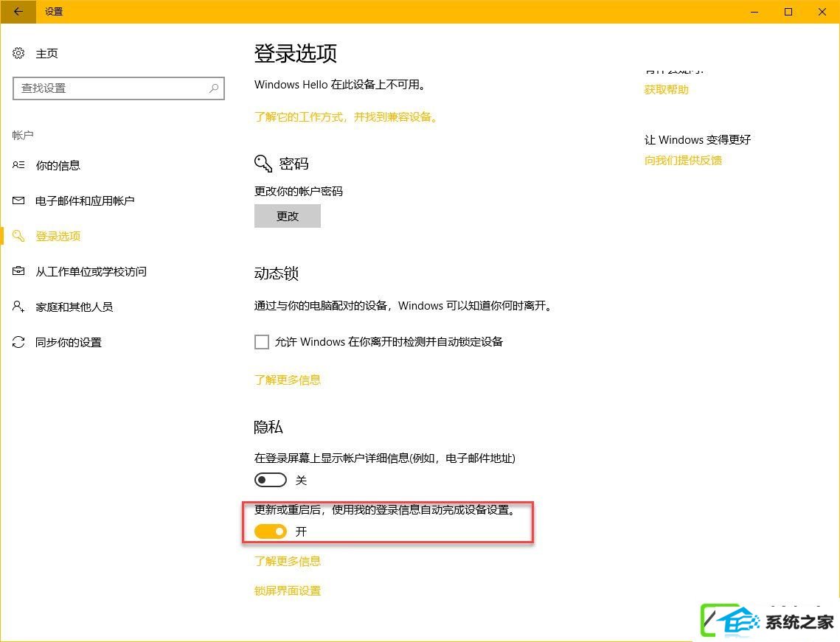This screenshot has width=840, height=642.
Task: Click the 登录选项 page heading
Action: click(x=295, y=53)
